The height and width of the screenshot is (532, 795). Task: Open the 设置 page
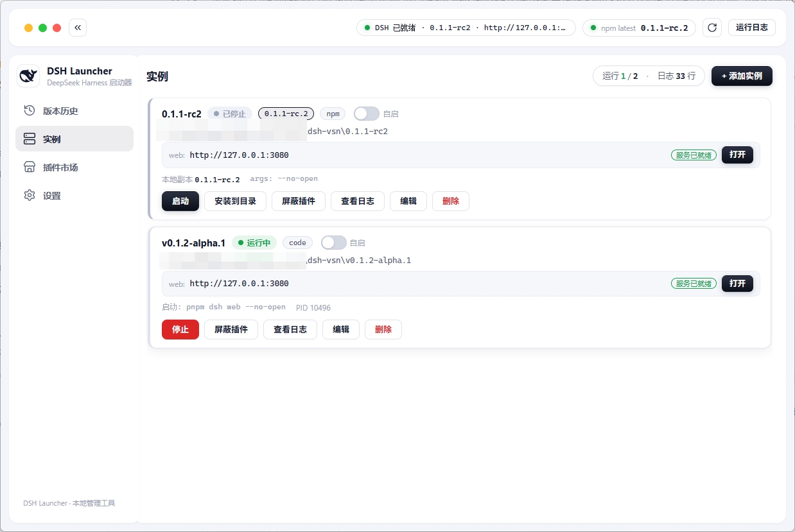tap(74, 195)
